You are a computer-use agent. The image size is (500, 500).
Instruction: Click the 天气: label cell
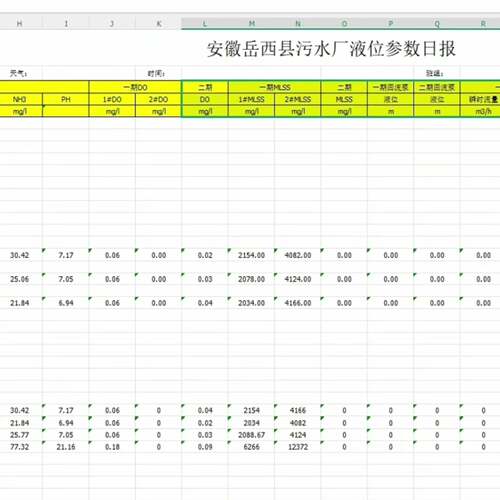[19, 73]
